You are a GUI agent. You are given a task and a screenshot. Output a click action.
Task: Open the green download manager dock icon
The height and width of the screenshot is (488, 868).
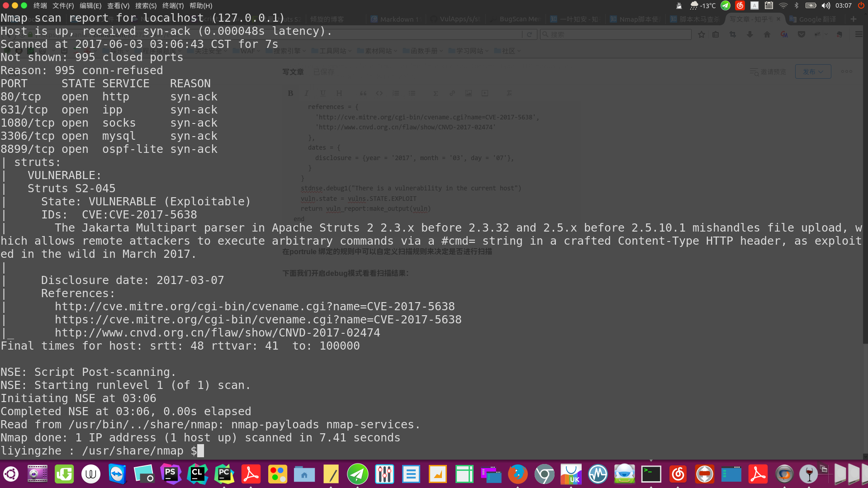(x=64, y=474)
